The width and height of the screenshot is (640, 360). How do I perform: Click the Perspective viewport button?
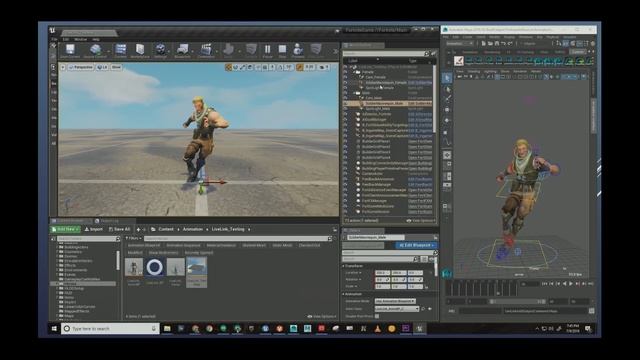(x=80, y=67)
